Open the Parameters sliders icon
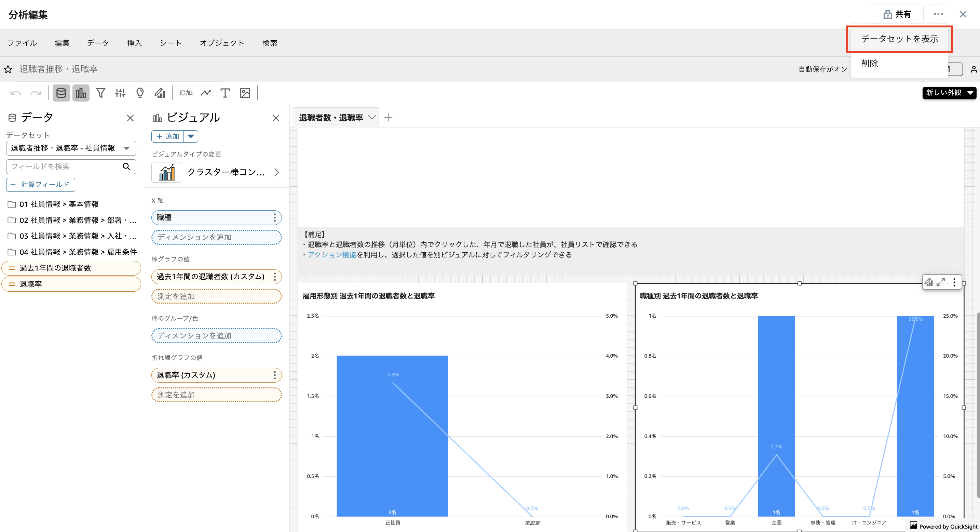980x532 pixels. [120, 93]
